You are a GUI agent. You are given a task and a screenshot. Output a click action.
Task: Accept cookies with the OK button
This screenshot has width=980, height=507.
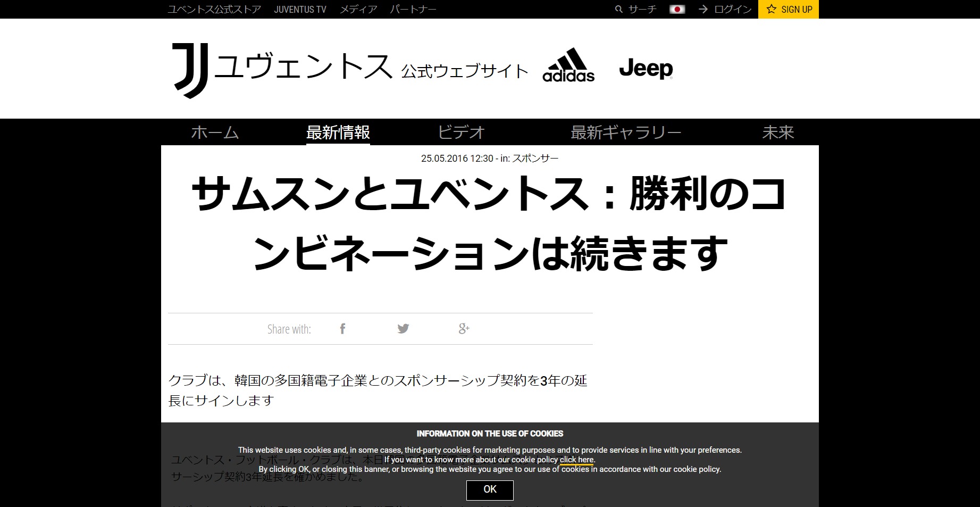(x=490, y=490)
